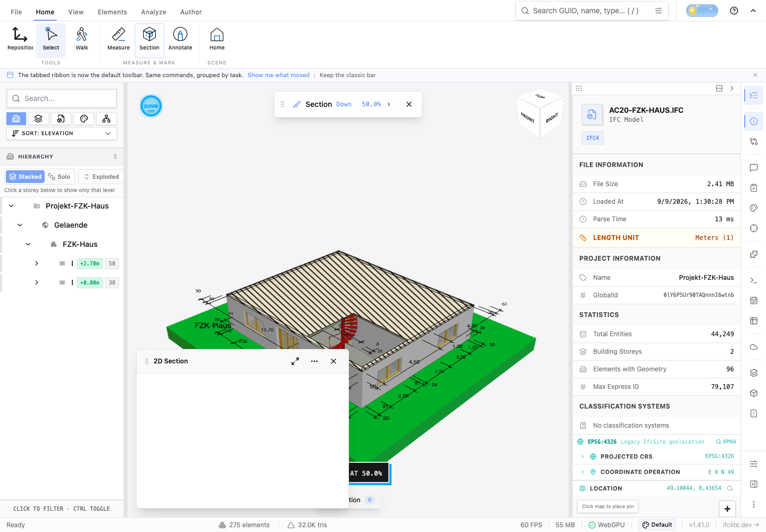Select the Reposition tool
This screenshot has height=532, width=766.
click(20, 40)
